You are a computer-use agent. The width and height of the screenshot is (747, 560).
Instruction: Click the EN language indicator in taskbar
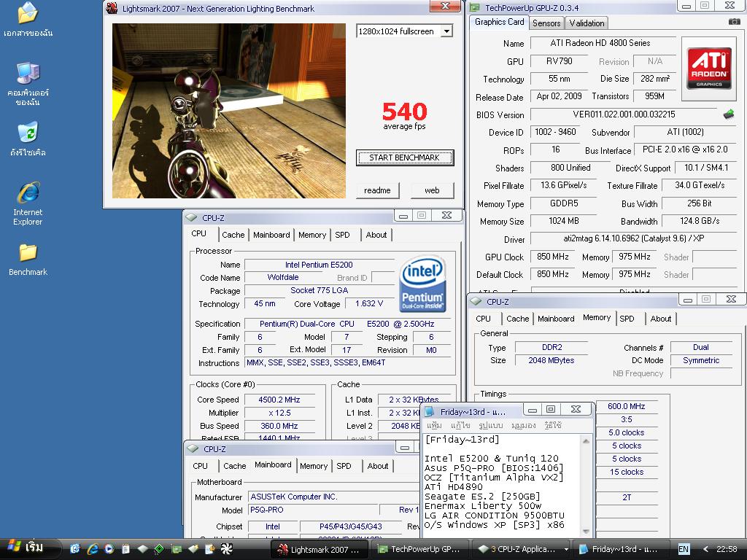[684, 549]
